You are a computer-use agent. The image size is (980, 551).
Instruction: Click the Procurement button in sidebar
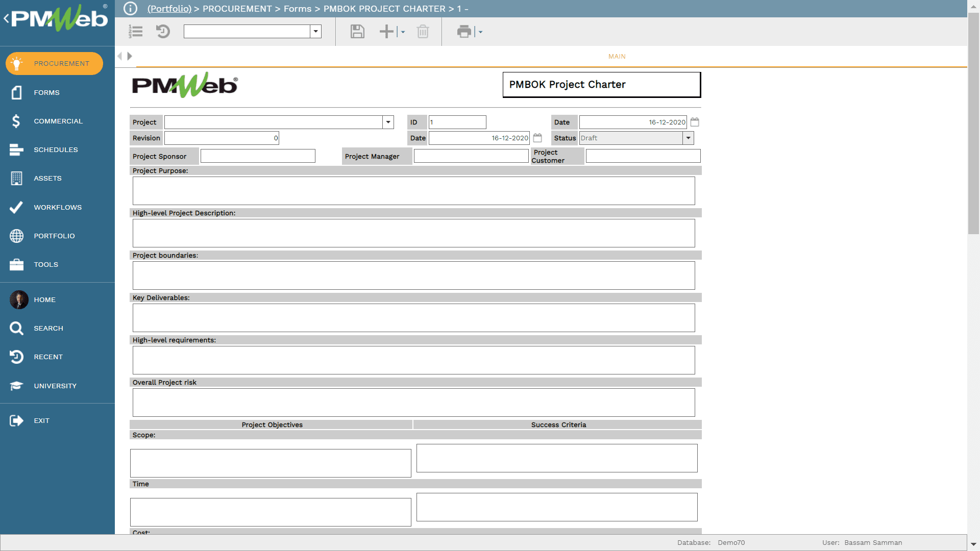coord(54,63)
